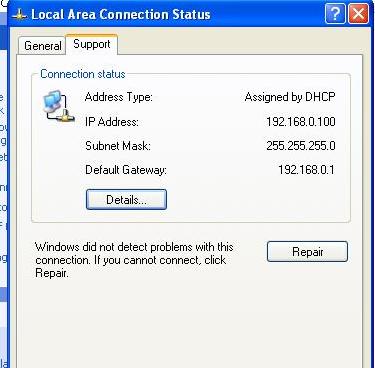Image resolution: width=375 pixels, height=368 pixels.
Task: Select the IP address value 192.168.0.100
Action: (x=301, y=122)
